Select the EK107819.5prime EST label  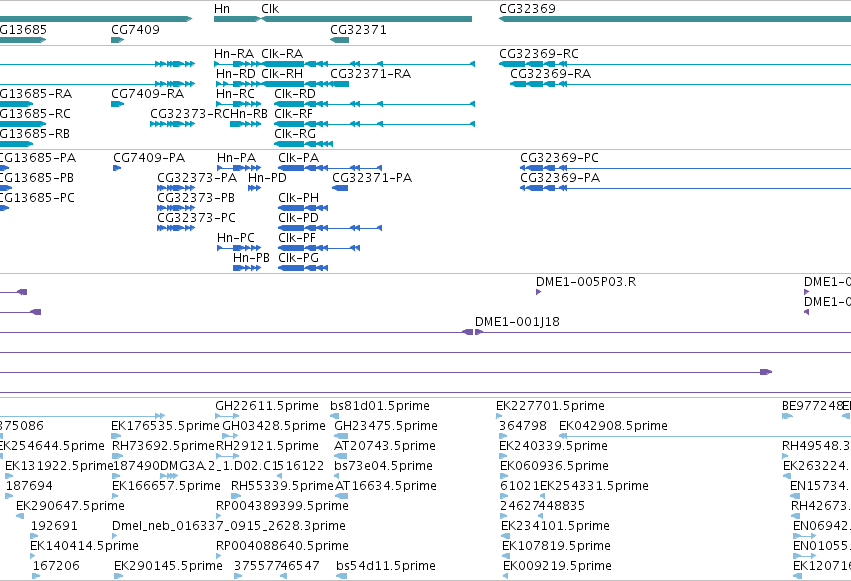click(x=556, y=547)
